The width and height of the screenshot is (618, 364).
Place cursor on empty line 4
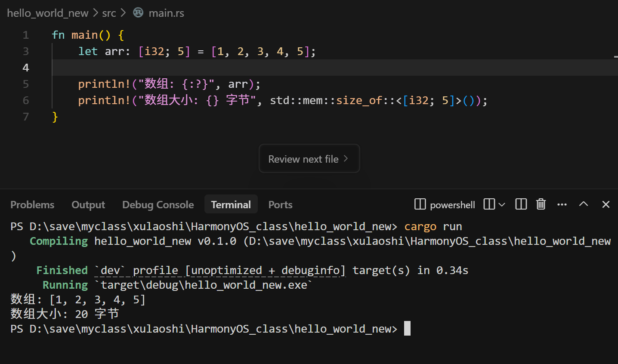335,68
